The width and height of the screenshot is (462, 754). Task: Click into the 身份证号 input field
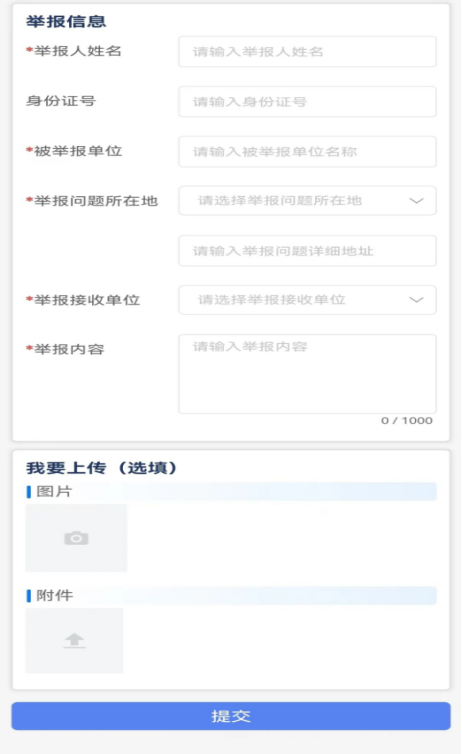(307, 101)
